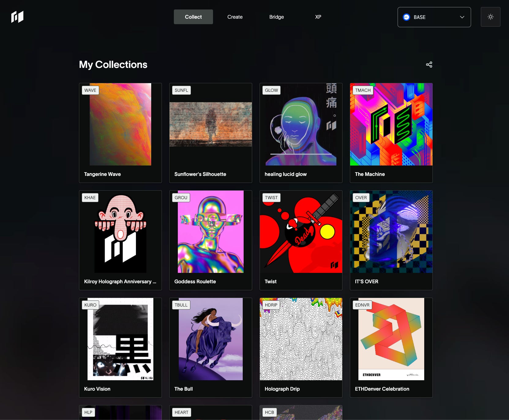
Task: Share My Collections via share icon
Action: [429, 65]
